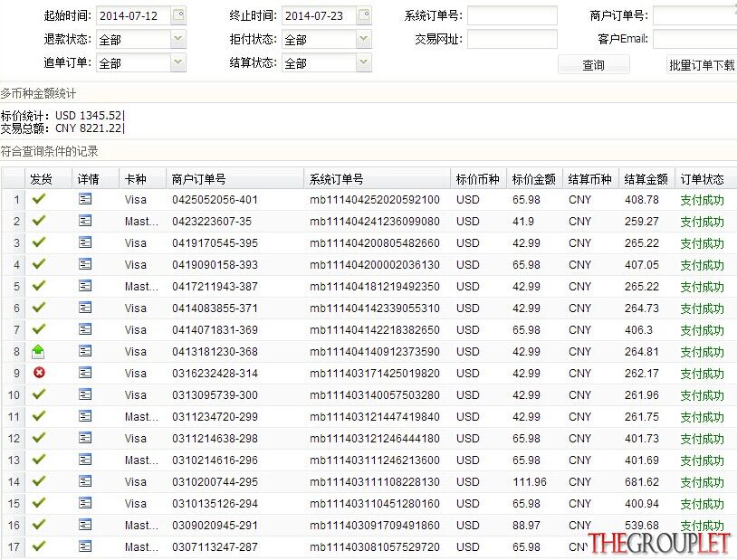Expand the 退款状态 dropdown

(x=177, y=39)
